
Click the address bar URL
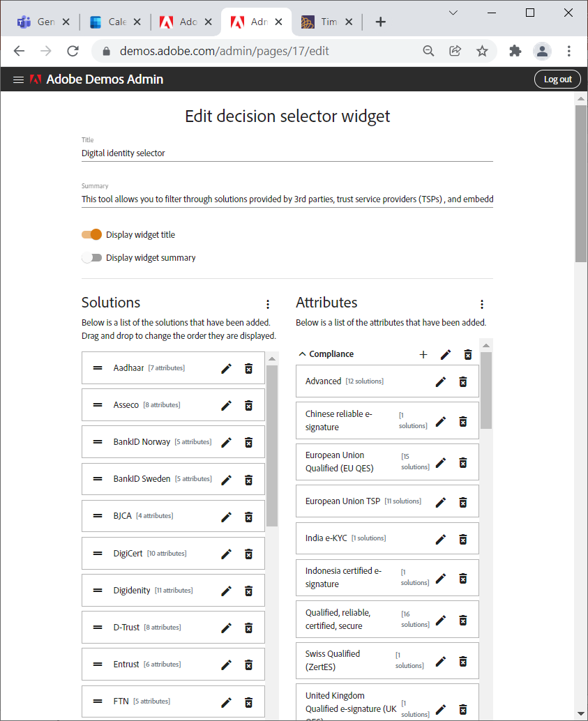224,51
